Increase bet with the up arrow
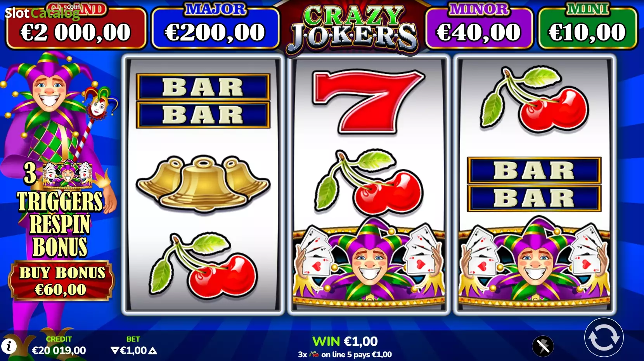Viewport: 644px width, 361px height. tap(153, 351)
